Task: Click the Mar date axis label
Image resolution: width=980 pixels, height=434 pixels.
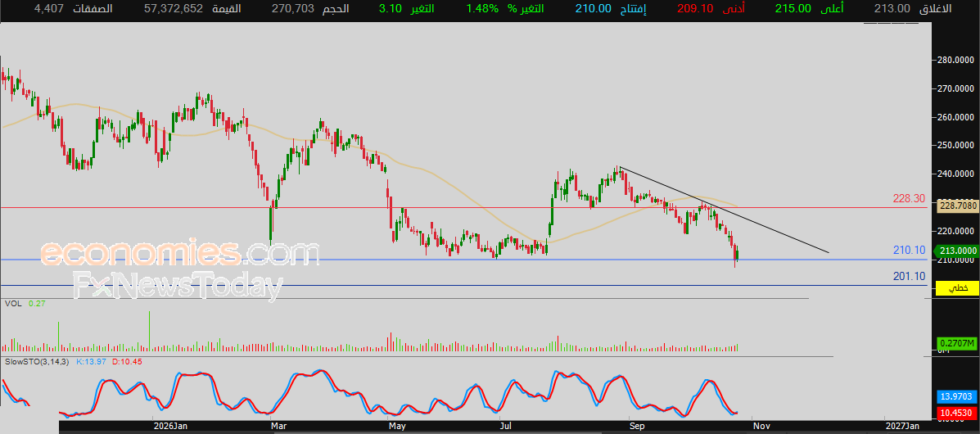Action: tap(280, 426)
